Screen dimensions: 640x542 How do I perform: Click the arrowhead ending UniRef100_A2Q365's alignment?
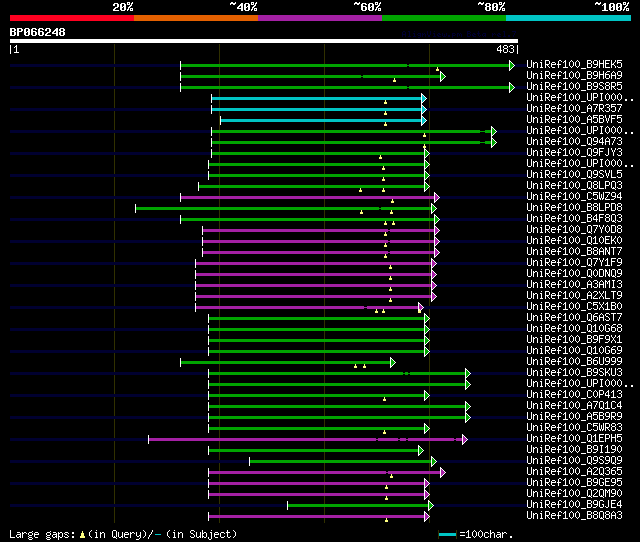pyautogui.click(x=443, y=473)
